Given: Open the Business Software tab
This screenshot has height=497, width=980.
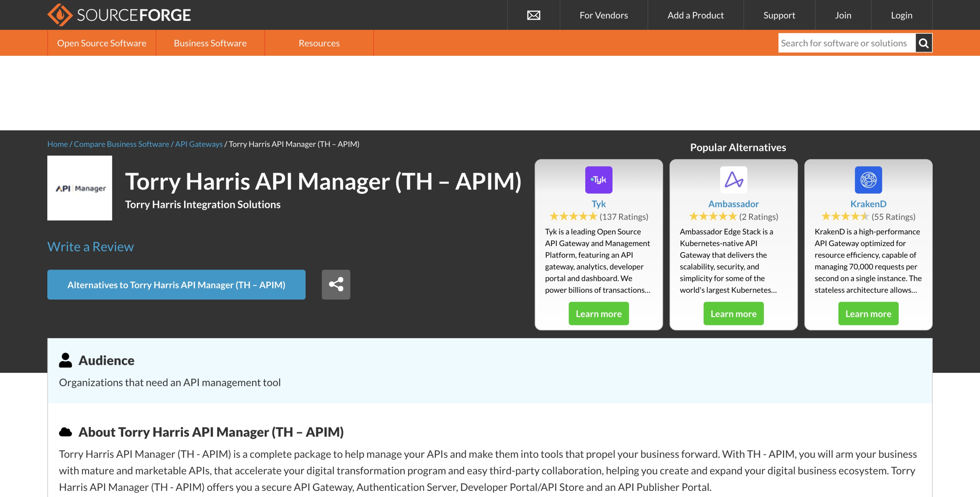Looking at the screenshot, I should 210,43.
